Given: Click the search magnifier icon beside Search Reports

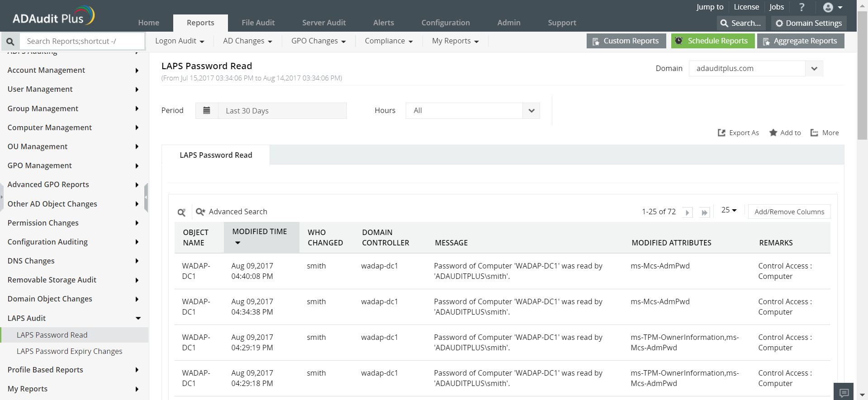Looking at the screenshot, I should (x=10, y=42).
